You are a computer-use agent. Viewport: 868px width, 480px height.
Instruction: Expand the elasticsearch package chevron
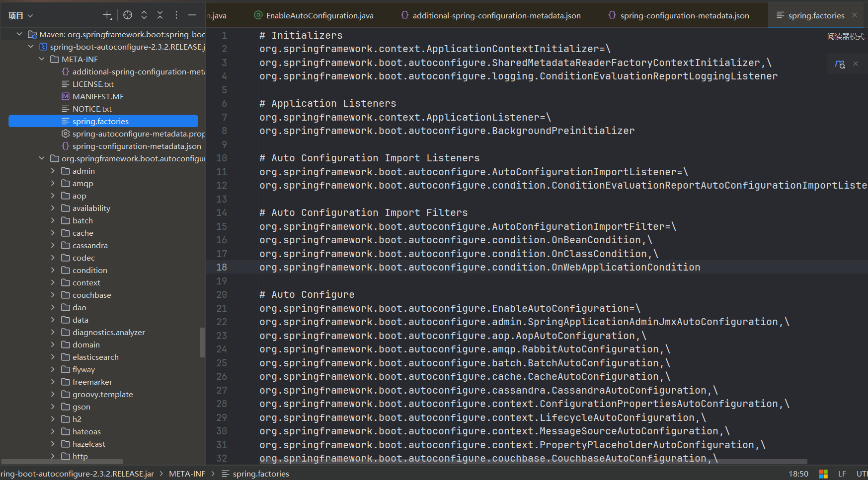click(53, 357)
